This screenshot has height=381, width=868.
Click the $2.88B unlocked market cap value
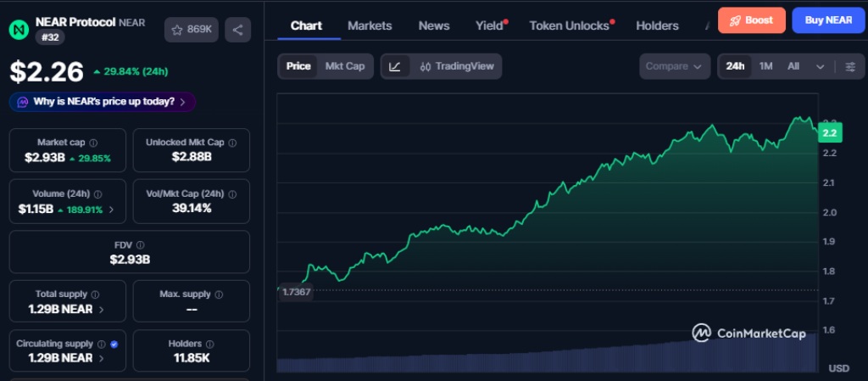point(192,157)
